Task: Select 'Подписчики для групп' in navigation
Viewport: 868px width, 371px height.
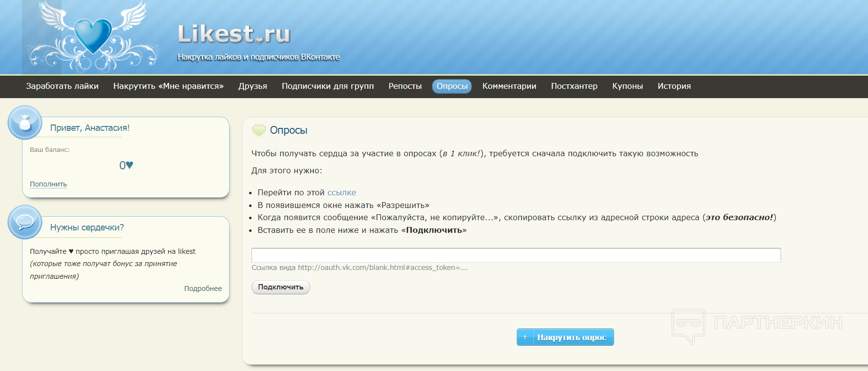Action: (328, 86)
